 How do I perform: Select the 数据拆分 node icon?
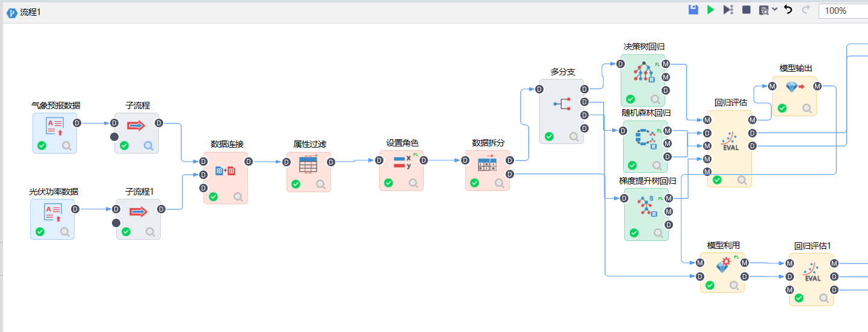point(487,163)
